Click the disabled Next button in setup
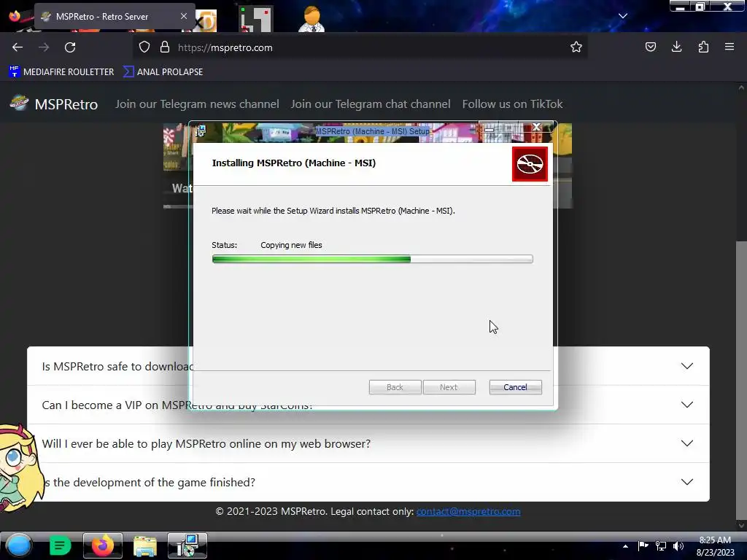747x560 pixels. click(x=449, y=387)
